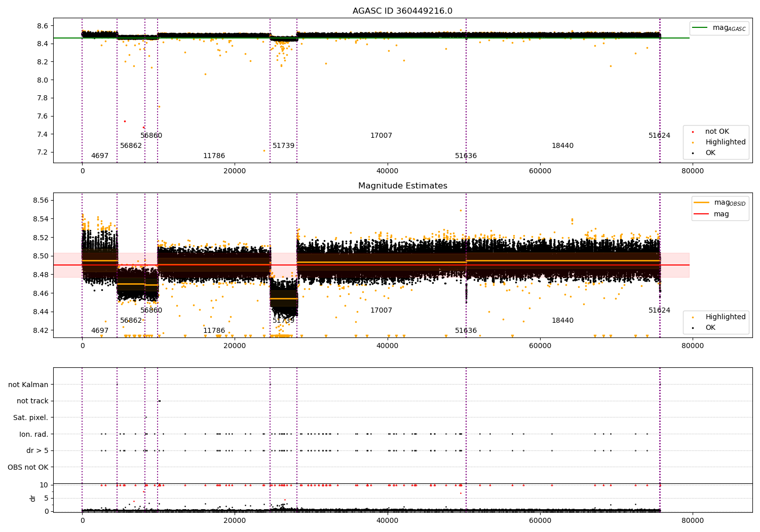The height and width of the screenshot is (532, 760).
Task: Click the title 'AGASC ID 360449216.0'
Action: click(402, 11)
